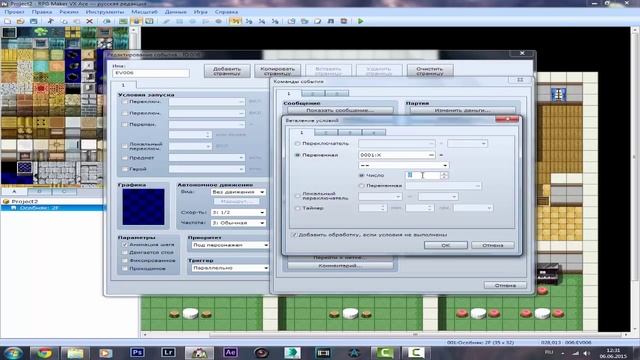The height and width of the screenshot is (360, 640).
Task: Switch to Event editing mode icon
Action: pos(136,21)
